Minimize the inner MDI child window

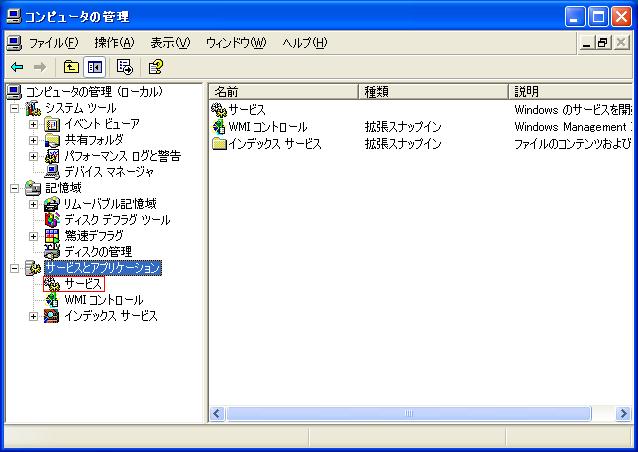pos(586,43)
